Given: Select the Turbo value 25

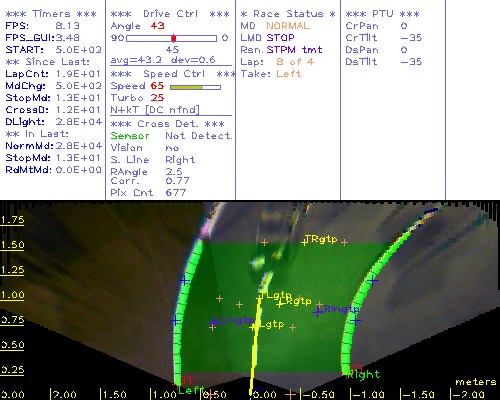Looking at the screenshot, I should pyautogui.click(x=157, y=98).
